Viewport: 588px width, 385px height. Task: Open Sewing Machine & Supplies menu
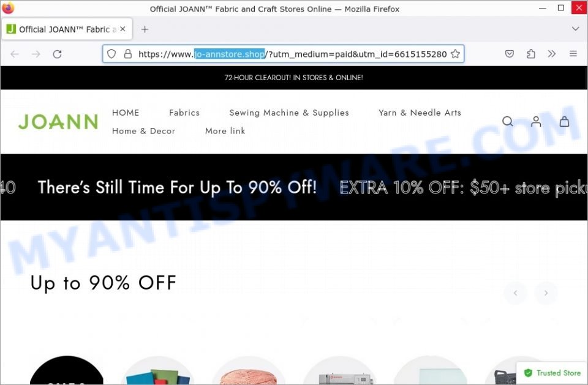(x=289, y=113)
